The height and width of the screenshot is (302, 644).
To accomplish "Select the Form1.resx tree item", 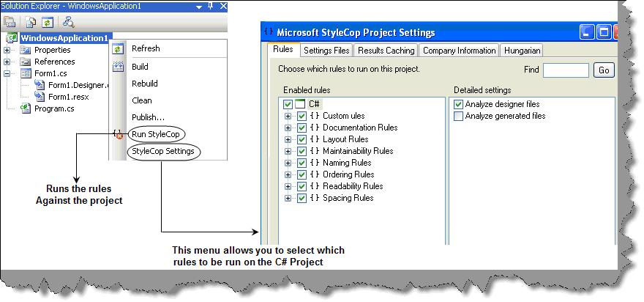I will (69, 97).
